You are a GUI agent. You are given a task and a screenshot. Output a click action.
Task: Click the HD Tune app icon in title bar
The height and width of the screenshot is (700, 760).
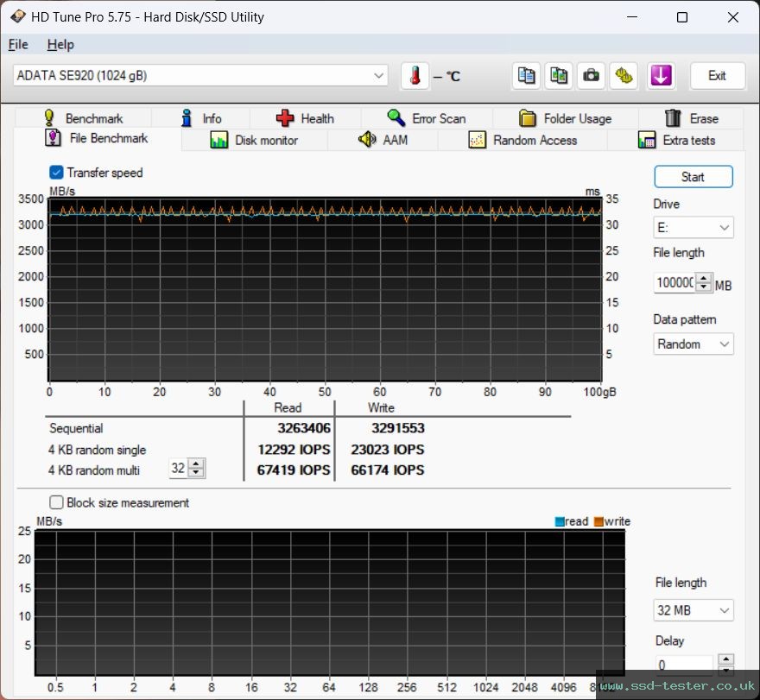coord(18,16)
